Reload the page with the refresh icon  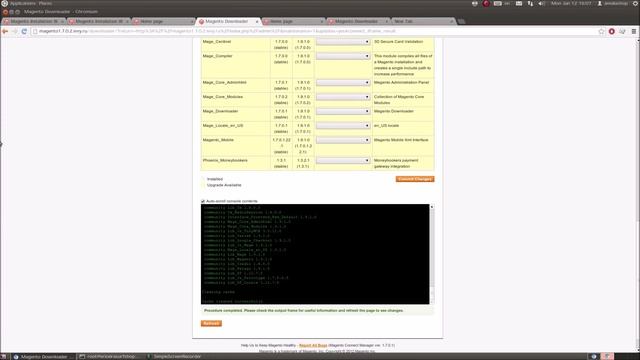[24, 31]
